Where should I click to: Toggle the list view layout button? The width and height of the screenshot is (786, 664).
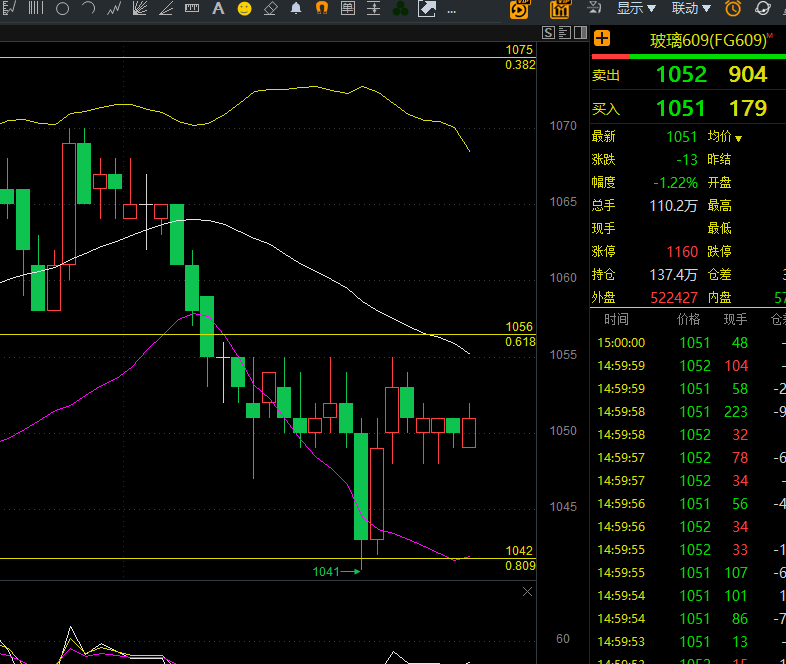(564, 33)
